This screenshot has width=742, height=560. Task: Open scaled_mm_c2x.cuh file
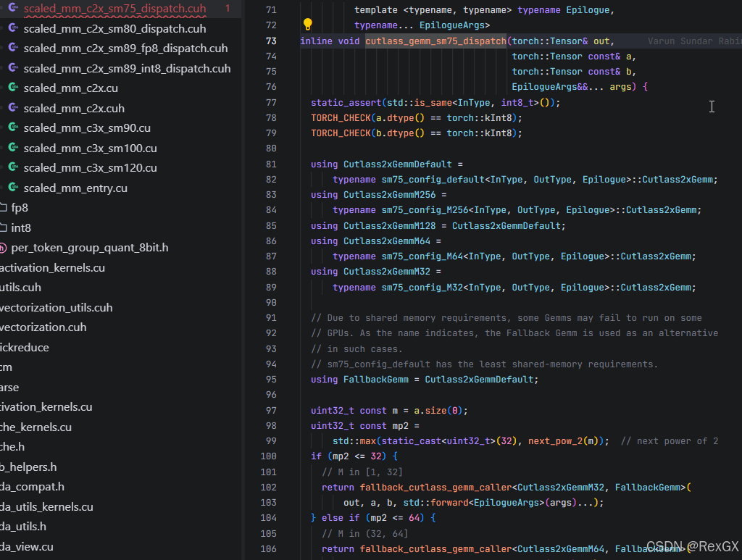pos(74,109)
